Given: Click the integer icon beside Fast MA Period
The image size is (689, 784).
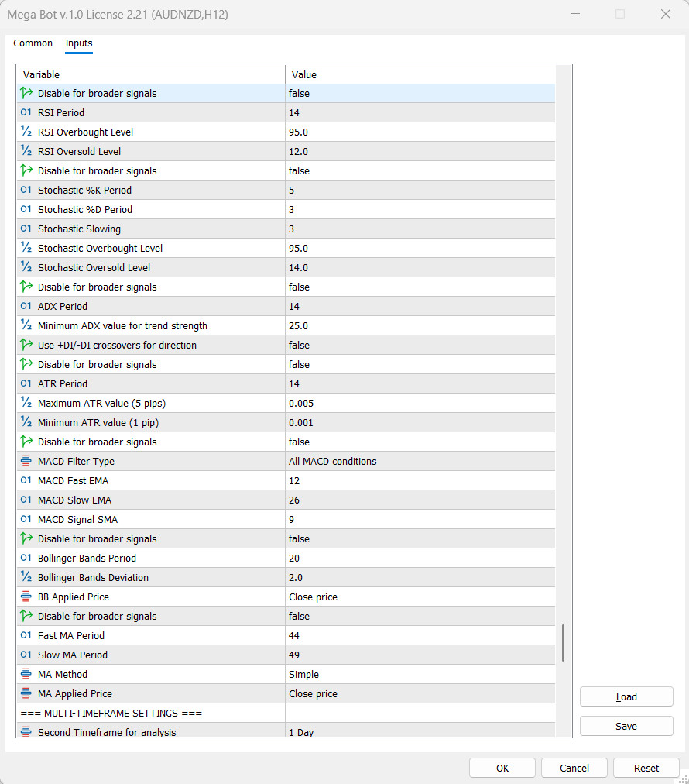Looking at the screenshot, I should (x=26, y=635).
